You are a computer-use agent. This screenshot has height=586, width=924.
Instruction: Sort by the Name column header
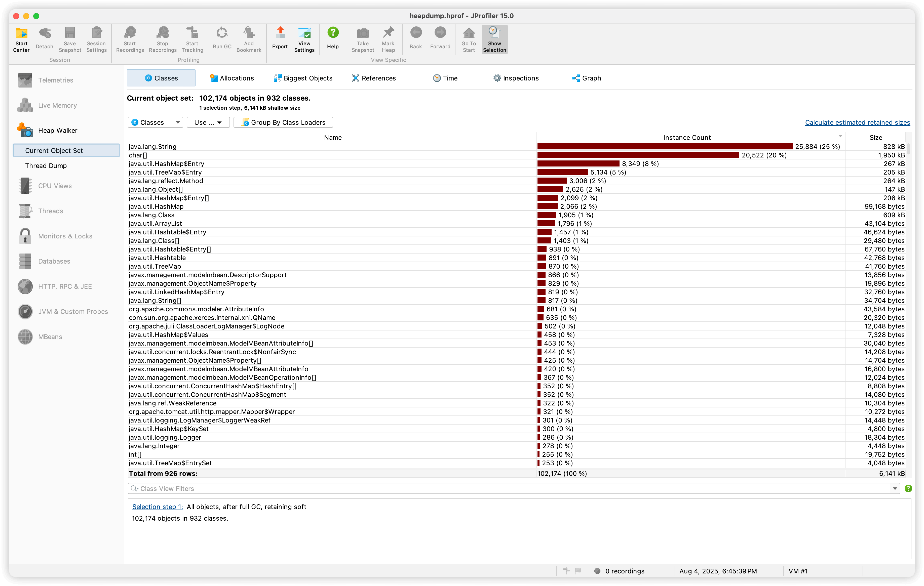332,137
